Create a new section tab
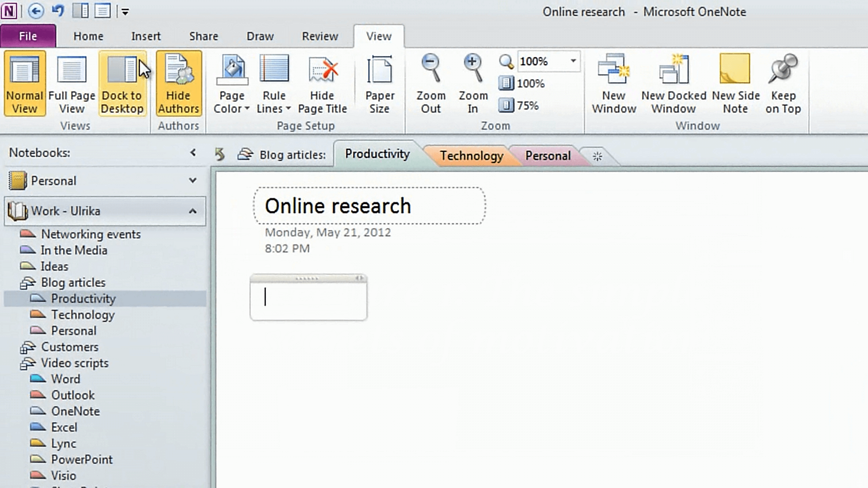The width and height of the screenshot is (868, 488). point(597,156)
